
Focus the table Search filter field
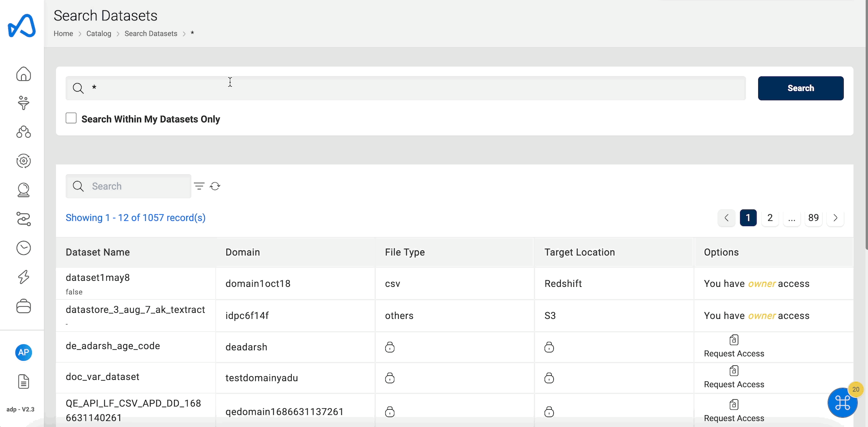click(x=128, y=186)
